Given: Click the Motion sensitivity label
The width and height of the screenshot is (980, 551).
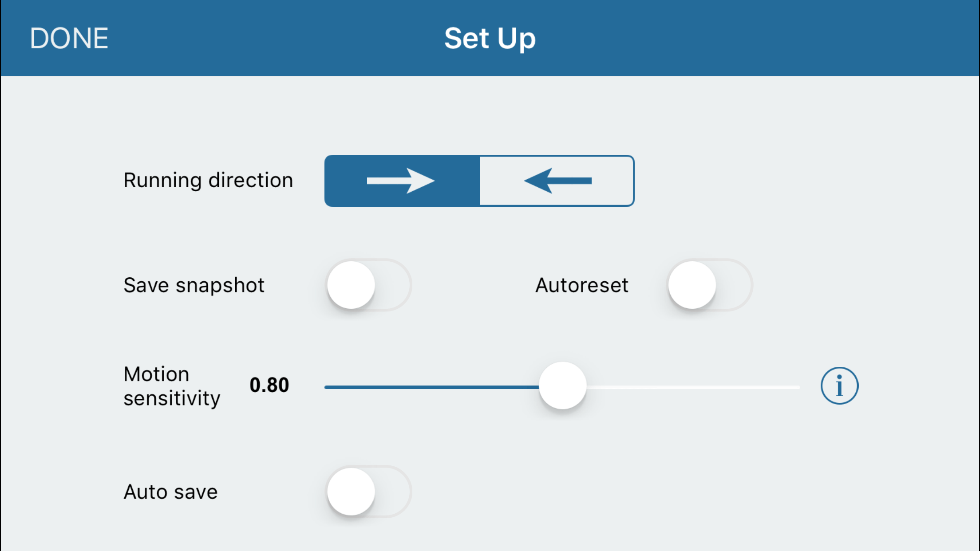Looking at the screenshot, I should 171,386.
